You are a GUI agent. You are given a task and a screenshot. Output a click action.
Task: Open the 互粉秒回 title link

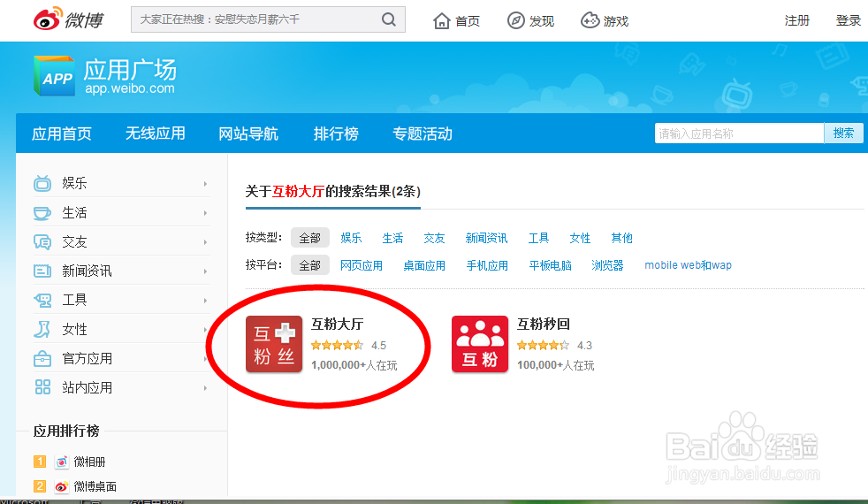[x=543, y=324]
